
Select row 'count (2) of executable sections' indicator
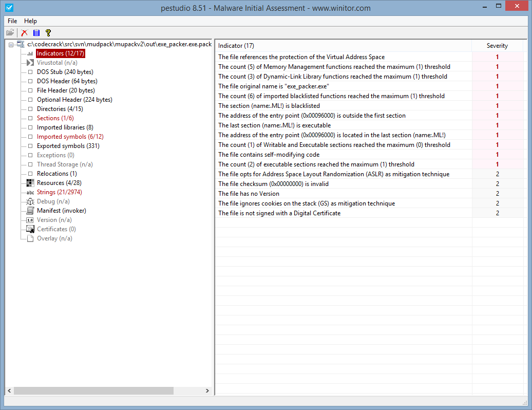pos(369,164)
